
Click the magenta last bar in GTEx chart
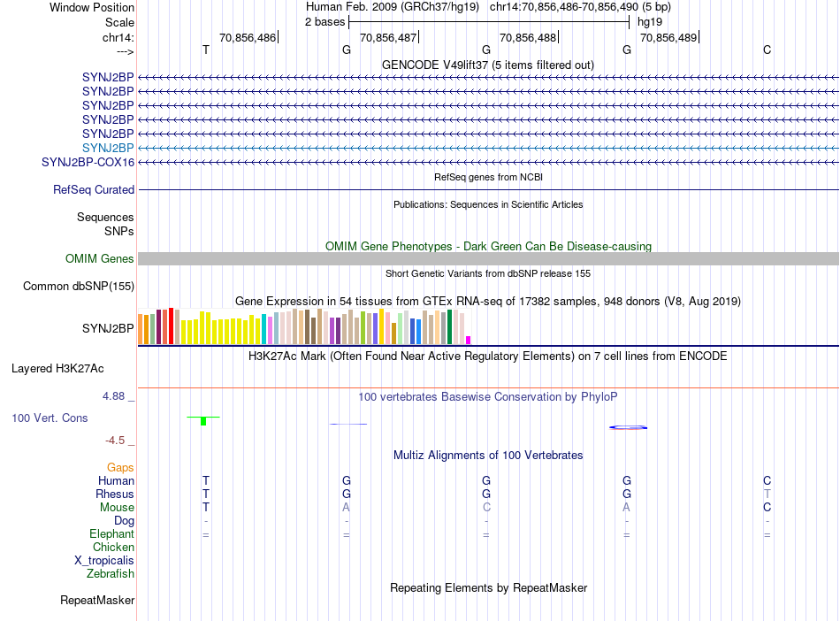coord(469,341)
